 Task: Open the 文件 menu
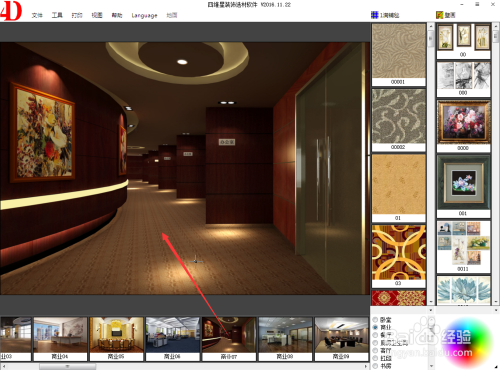pos(37,15)
